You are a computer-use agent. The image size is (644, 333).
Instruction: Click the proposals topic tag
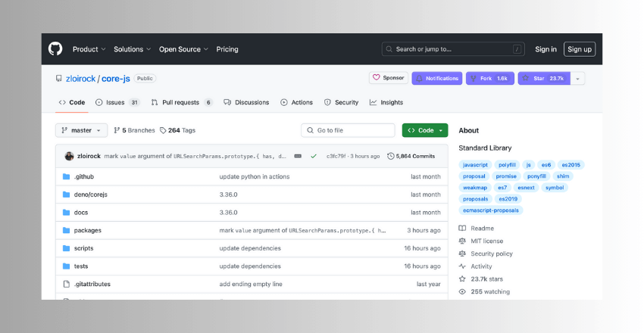click(x=475, y=199)
